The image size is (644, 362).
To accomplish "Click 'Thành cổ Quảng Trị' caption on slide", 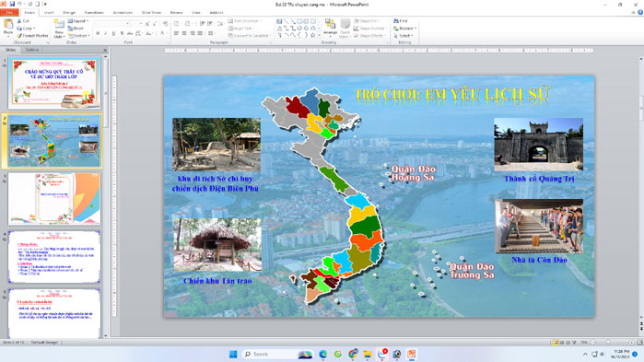I will [539, 179].
